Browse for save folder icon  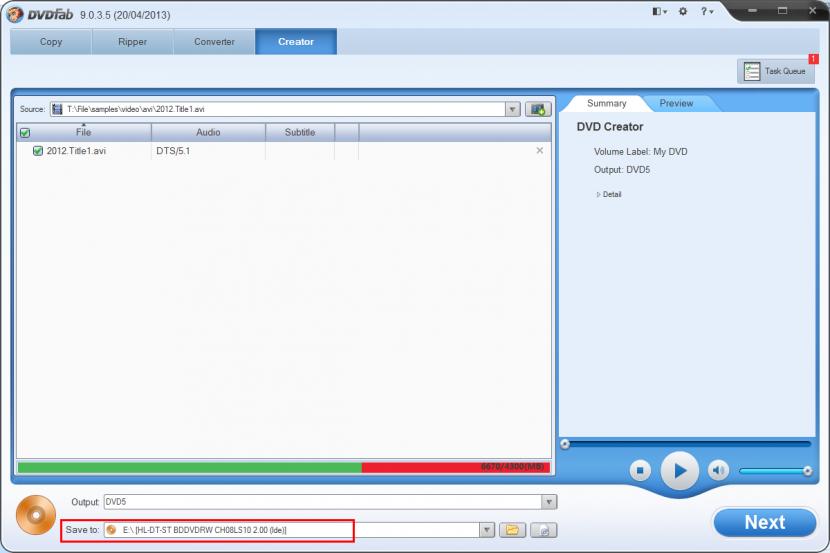[512, 530]
